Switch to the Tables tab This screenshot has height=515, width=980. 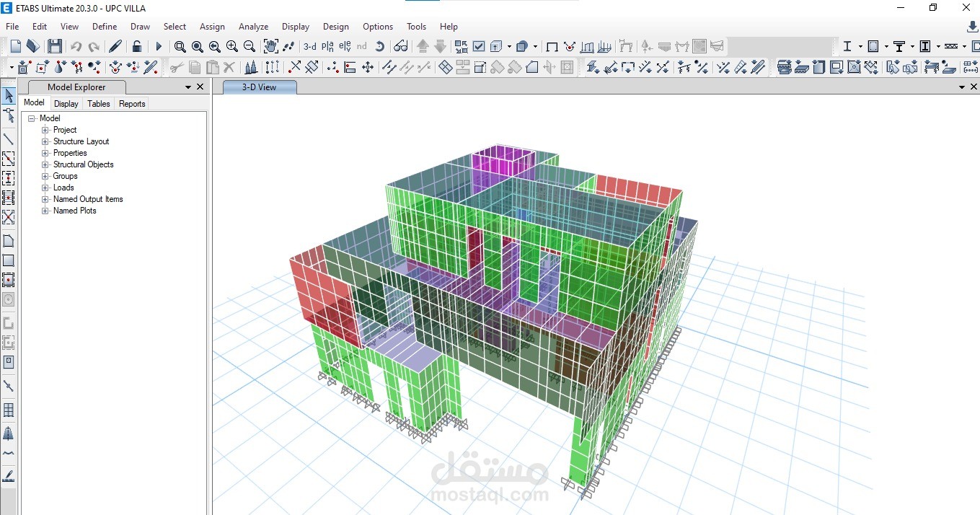pyautogui.click(x=99, y=104)
